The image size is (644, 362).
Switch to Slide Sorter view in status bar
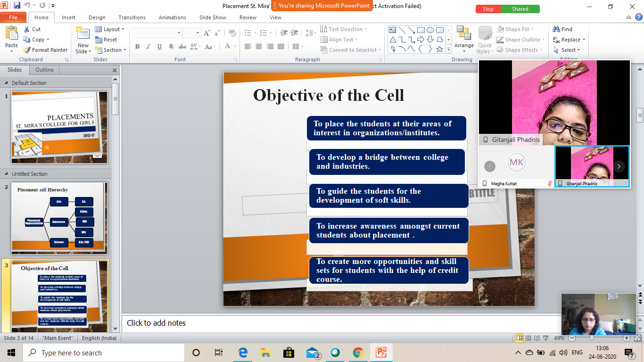point(528,338)
